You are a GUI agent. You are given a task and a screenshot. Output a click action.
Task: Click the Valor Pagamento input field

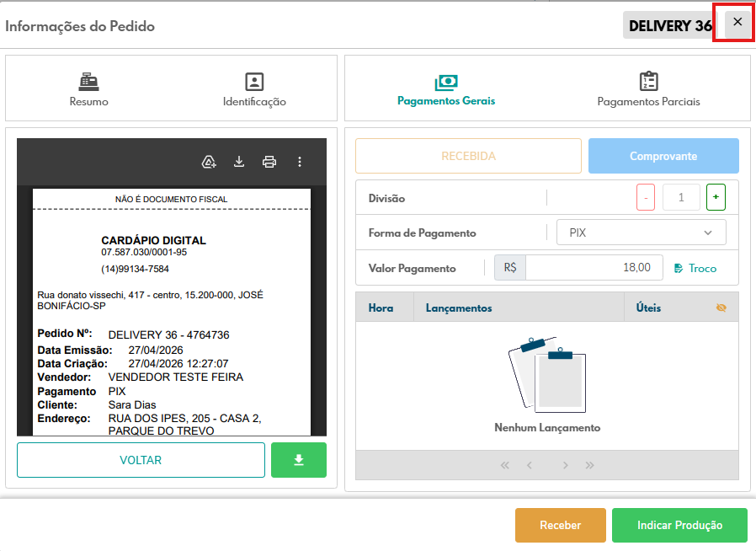coord(594,268)
